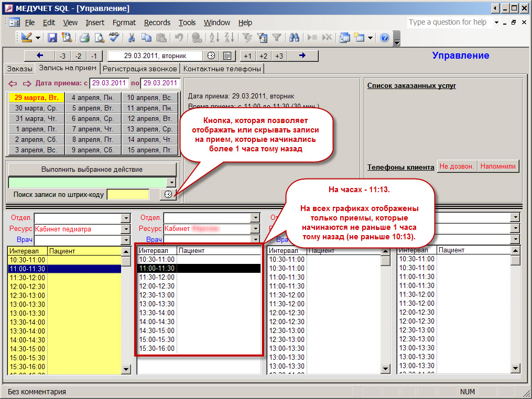532x399 pixels.
Task: Switch to the Заказы tab
Action: click(20, 69)
